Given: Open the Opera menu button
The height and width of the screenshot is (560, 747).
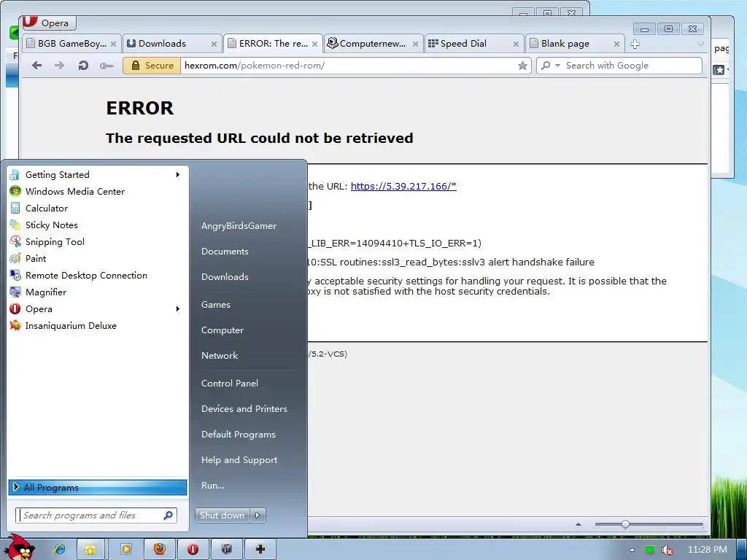Looking at the screenshot, I should 49,23.
